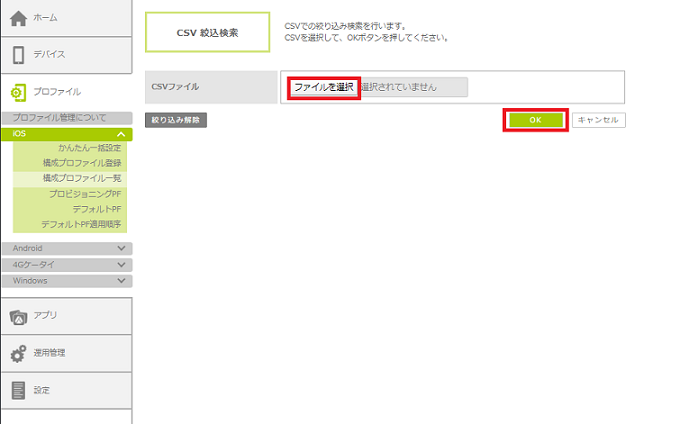
Task: Click the App (アプリ) icon
Action: pyautogui.click(x=18, y=316)
